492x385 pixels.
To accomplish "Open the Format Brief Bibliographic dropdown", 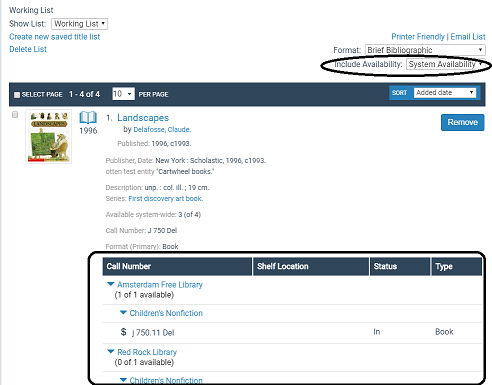I will coord(425,50).
